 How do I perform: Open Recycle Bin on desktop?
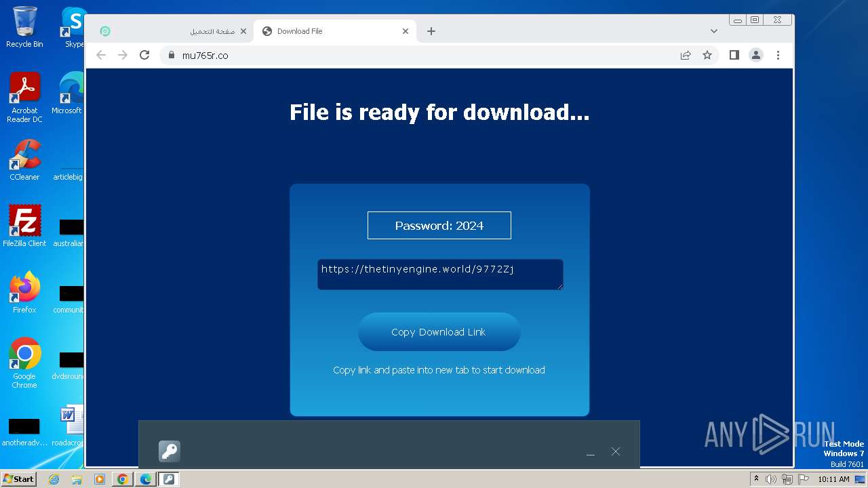coord(24,27)
